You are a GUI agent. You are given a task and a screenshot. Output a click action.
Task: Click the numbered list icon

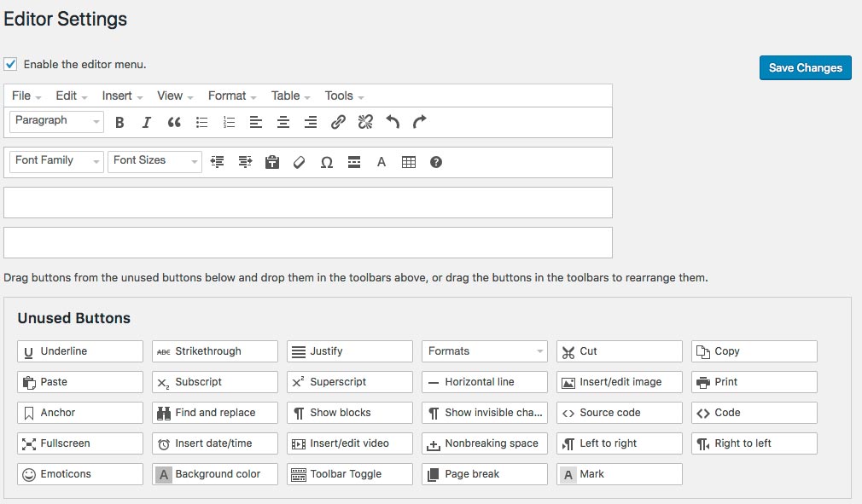[230, 123]
